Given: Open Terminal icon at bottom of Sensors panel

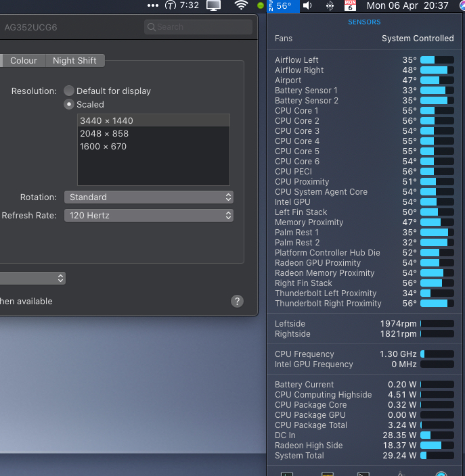Looking at the screenshot, I should 363,473.
